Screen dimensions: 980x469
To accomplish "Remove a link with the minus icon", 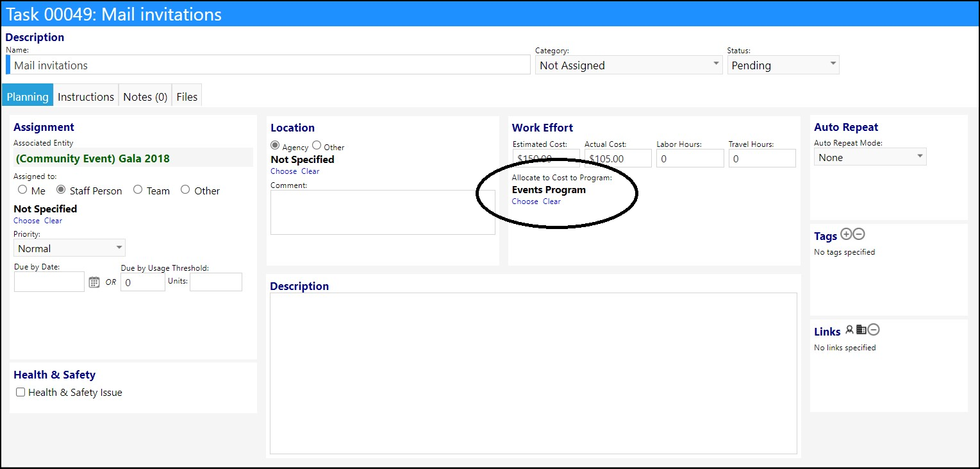I will pyautogui.click(x=874, y=330).
